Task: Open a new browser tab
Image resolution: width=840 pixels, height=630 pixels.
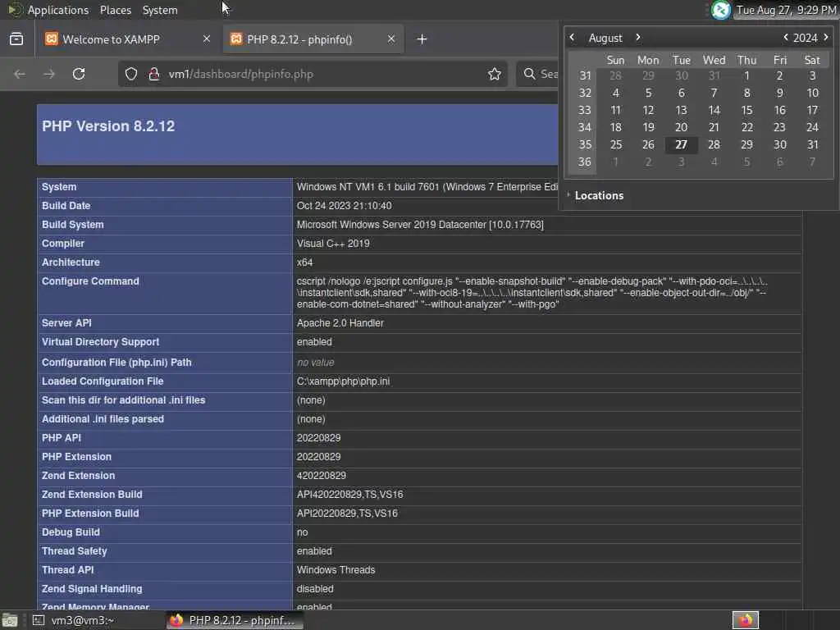Action: coord(422,39)
